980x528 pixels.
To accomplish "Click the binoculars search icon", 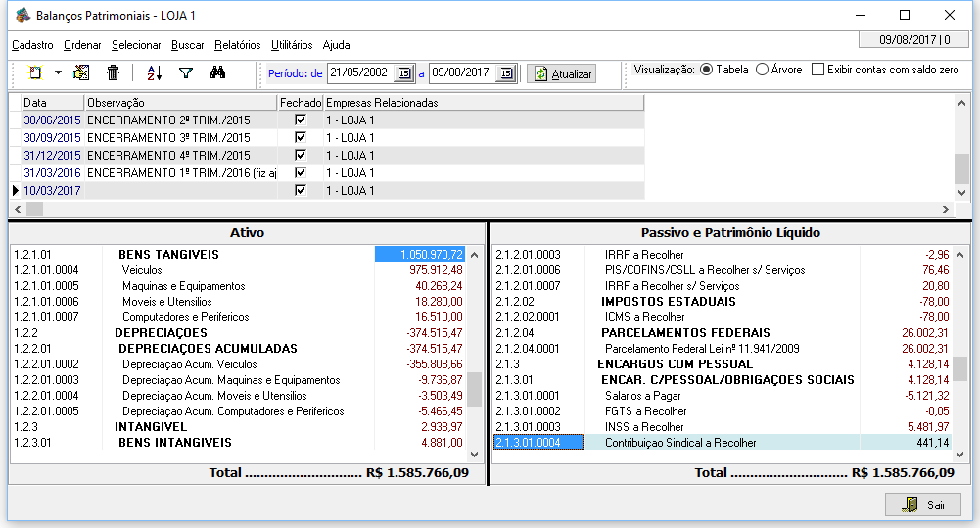I will click(x=218, y=73).
